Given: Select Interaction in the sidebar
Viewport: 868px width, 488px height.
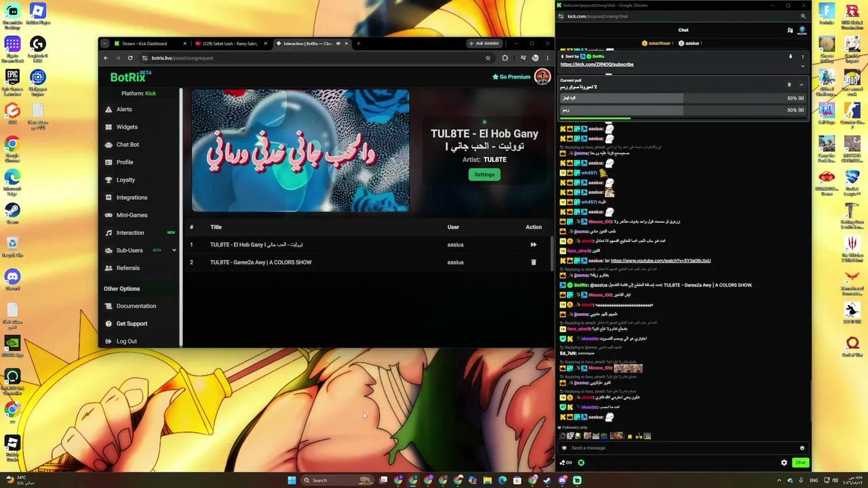Looking at the screenshot, I should point(130,232).
